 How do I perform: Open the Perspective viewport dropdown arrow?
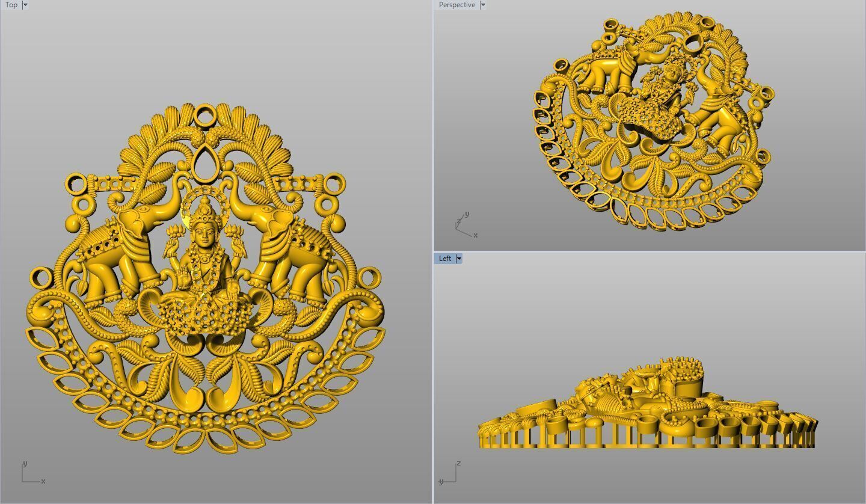coord(482,5)
